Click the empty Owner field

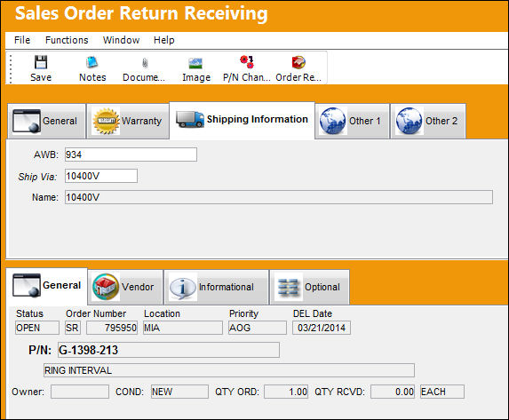point(80,392)
